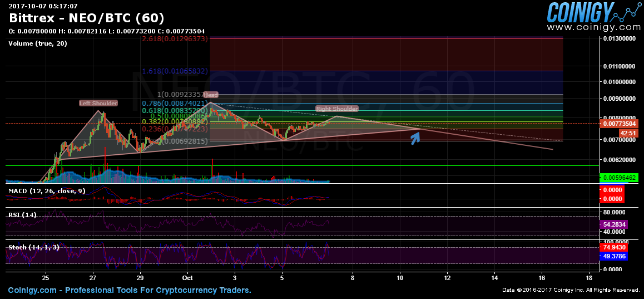Viewport: 644px width, 299px height.
Task: Open the www.coinigy.com link
Action: [593, 27]
